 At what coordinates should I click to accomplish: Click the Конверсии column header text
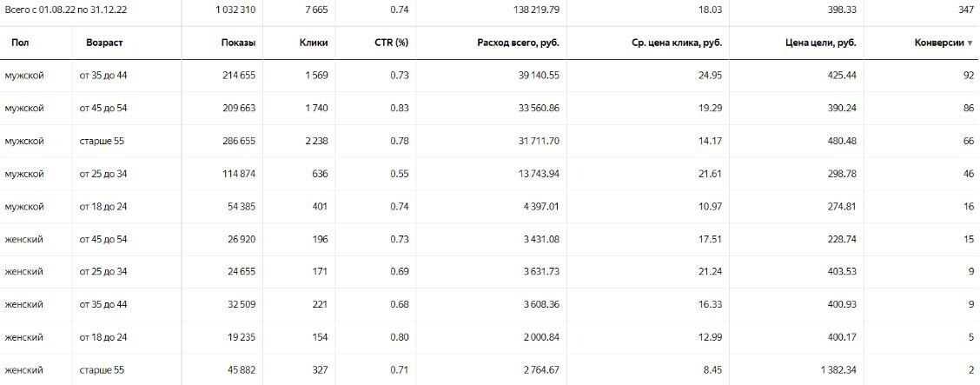pyautogui.click(x=938, y=43)
